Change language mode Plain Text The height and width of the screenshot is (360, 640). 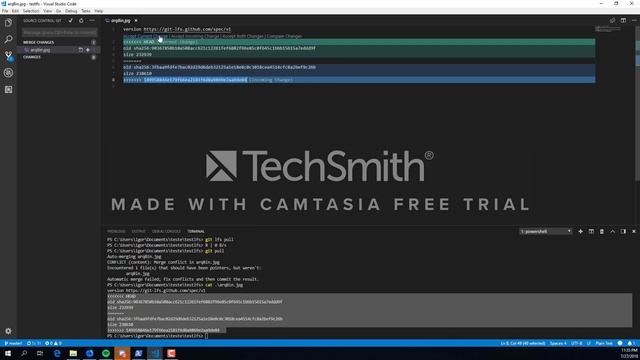pyautogui.click(x=604, y=343)
